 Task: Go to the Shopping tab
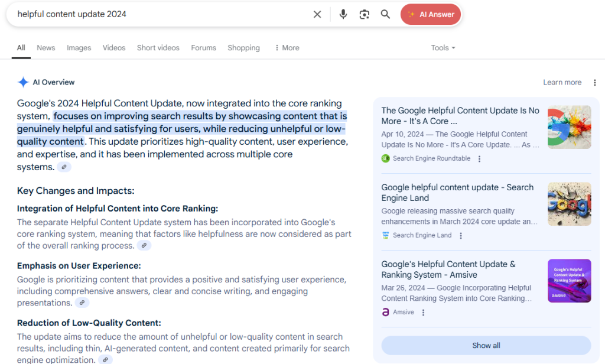point(243,48)
